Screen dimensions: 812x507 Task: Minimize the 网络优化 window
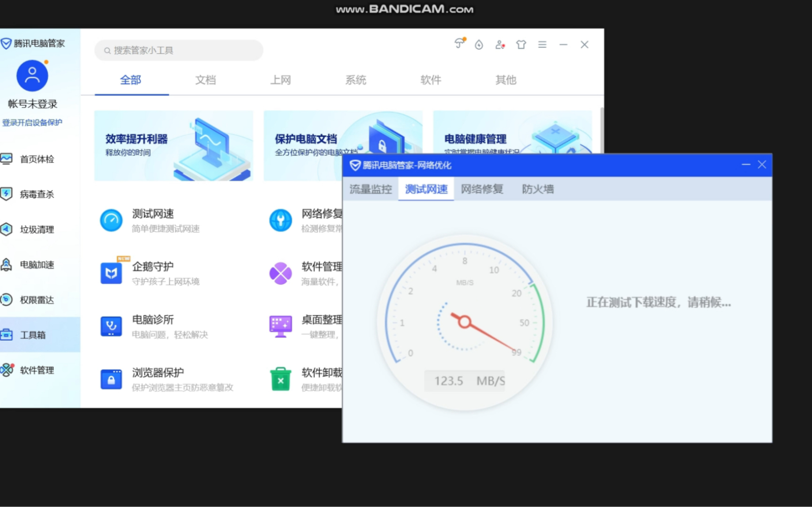(746, 164)
